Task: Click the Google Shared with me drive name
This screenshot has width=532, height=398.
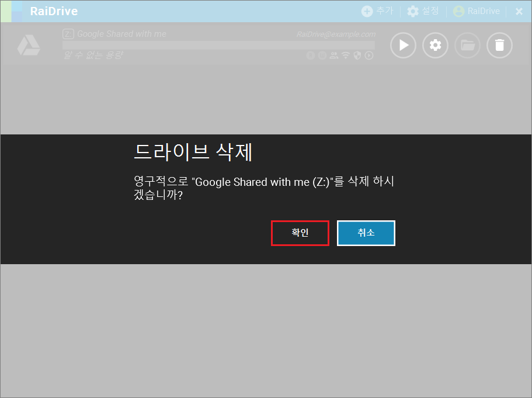Action: pos(122,34)
